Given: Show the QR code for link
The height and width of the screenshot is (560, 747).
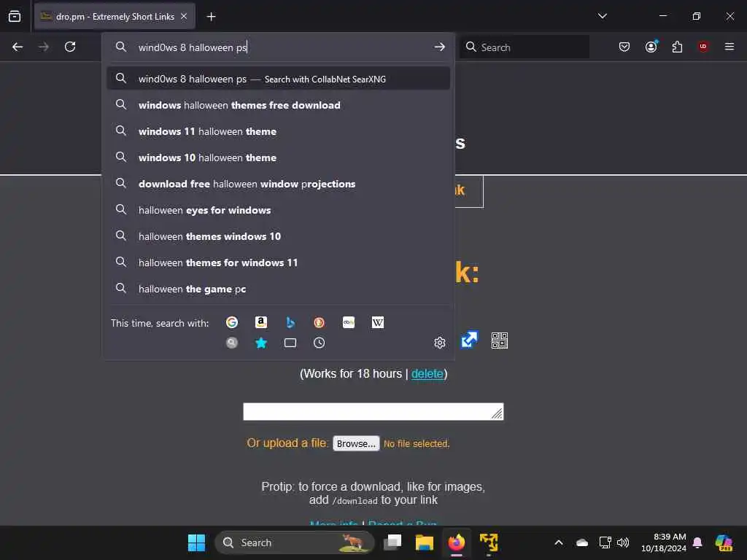Looking at the screenshot, I should click(499, 341).
